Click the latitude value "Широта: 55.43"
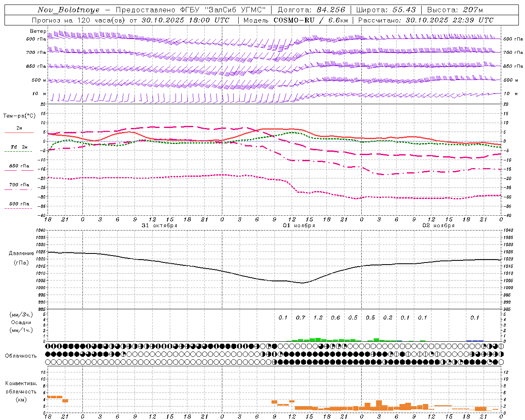This screenshot has height=420, width=525. (x=386, y=10)
